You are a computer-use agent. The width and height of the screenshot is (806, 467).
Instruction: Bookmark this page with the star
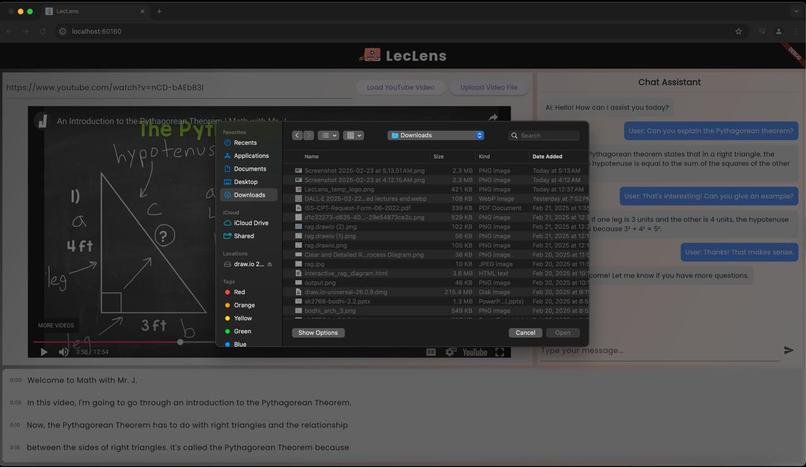[x=739, y=31]
